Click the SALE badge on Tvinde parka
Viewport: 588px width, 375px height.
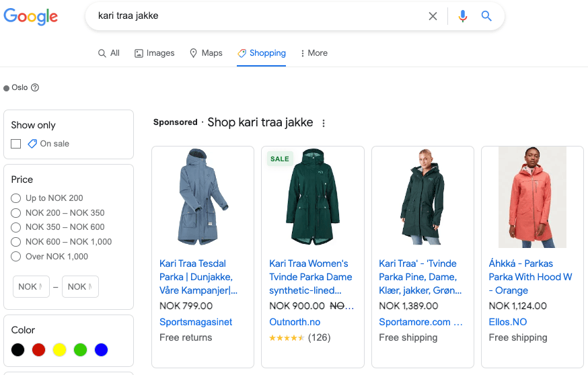tap(280, 159)
